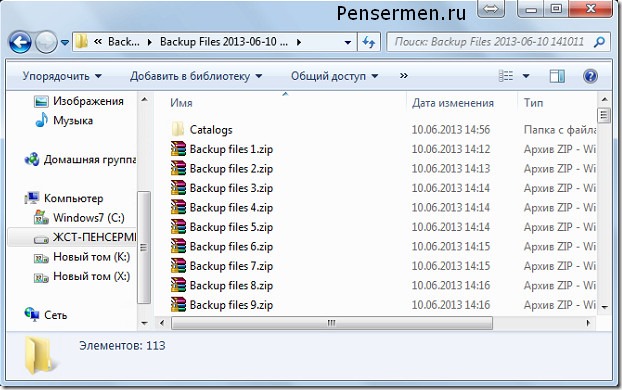Expand the view options dropdown arrow
The width and height of the screenshot is (622, 390).
point(526,76)
